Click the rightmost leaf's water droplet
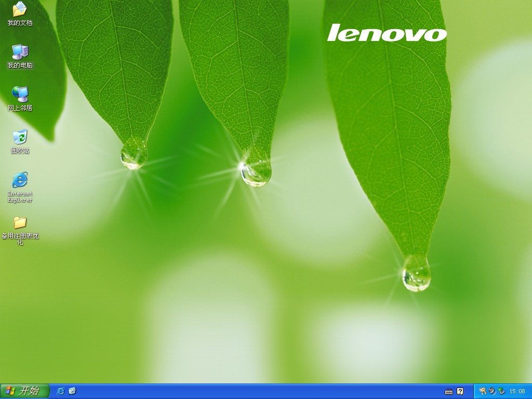Screen dimensions: 532x399 point(416,273)
